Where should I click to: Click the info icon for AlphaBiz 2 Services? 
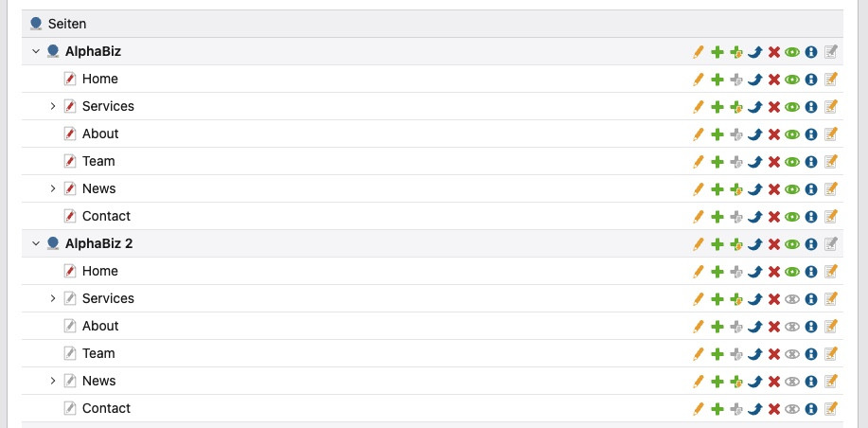tap(811, 299)
